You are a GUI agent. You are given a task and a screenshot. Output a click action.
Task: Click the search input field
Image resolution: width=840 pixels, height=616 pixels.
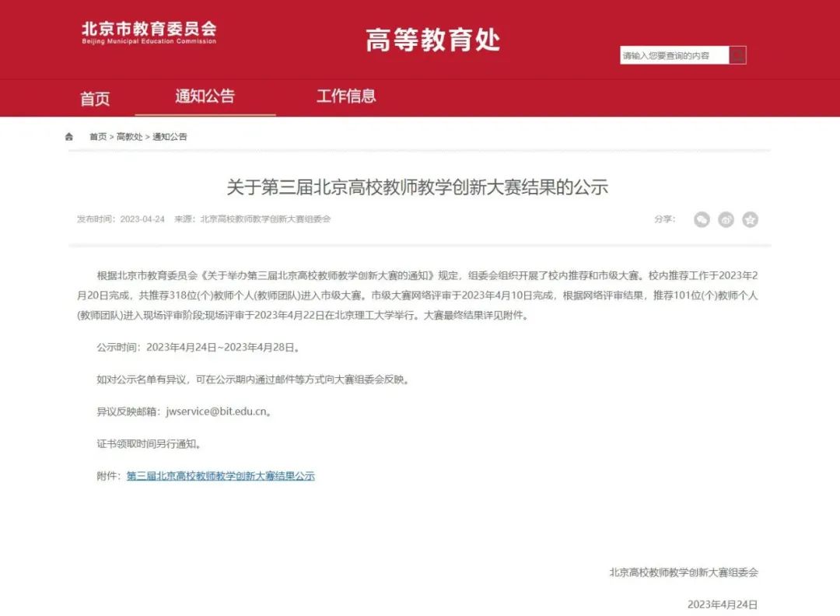[674, 55]
